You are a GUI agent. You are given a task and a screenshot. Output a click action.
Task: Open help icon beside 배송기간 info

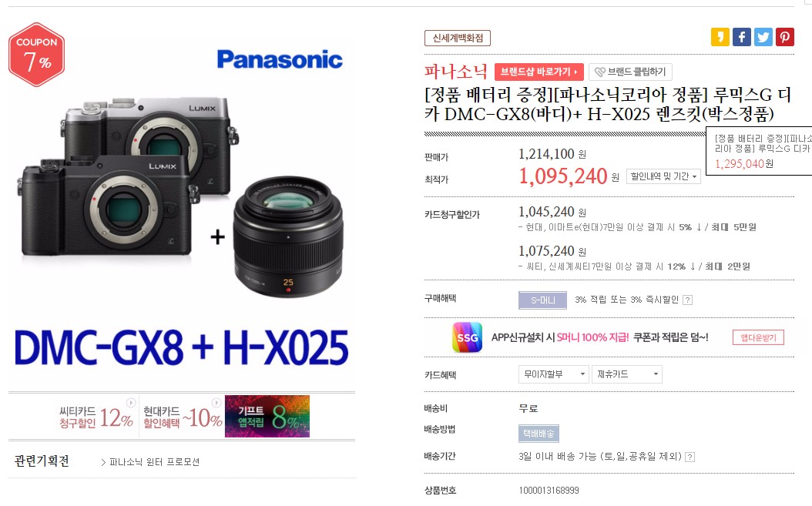coord(690,457)
